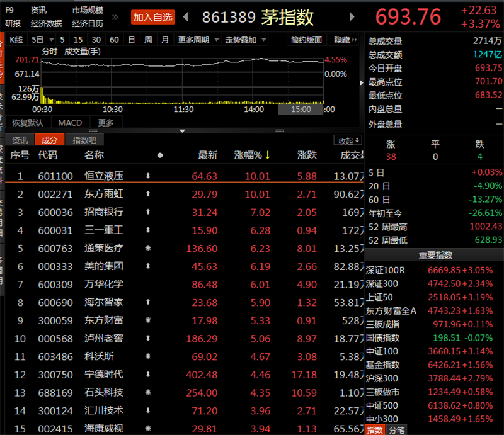Click 恢复默认 to reset the chart

(27, 123)
